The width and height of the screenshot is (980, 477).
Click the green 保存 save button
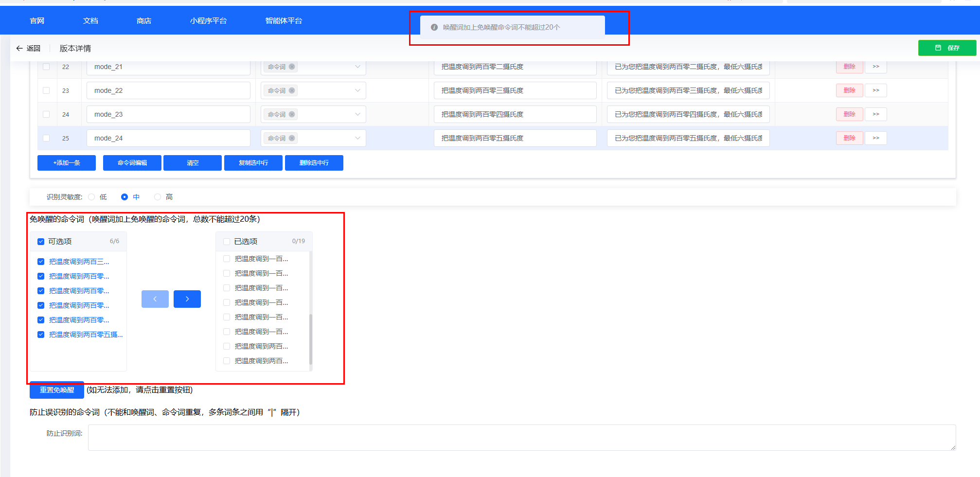click(946, 48)
